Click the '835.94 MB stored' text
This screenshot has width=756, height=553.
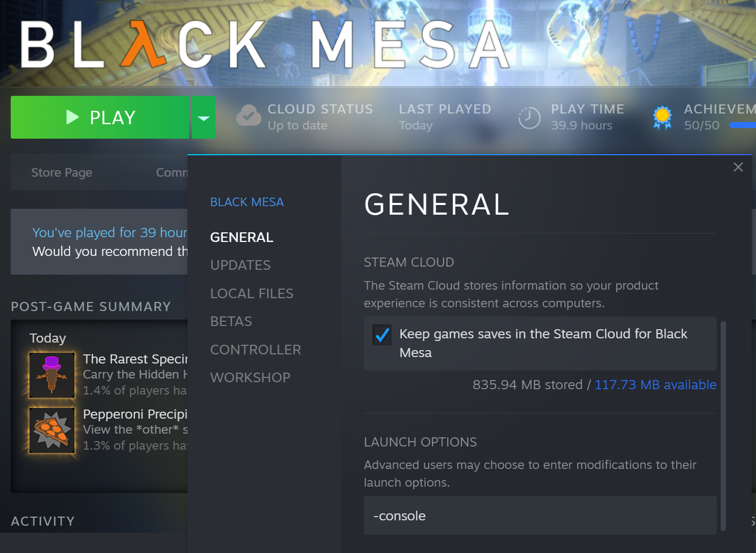(527, 384)
